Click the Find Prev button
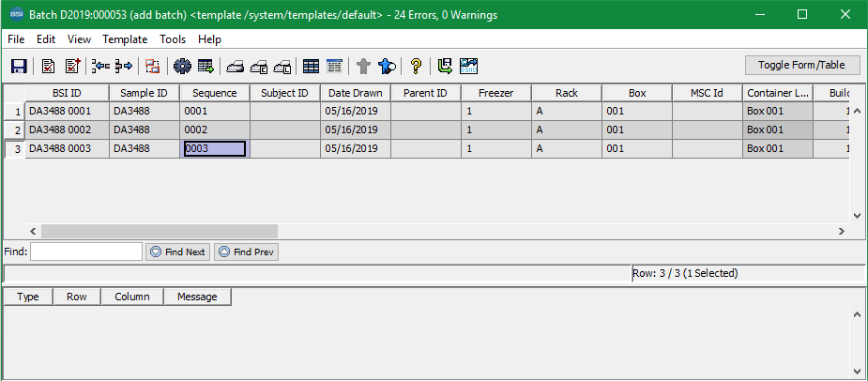 247,252
